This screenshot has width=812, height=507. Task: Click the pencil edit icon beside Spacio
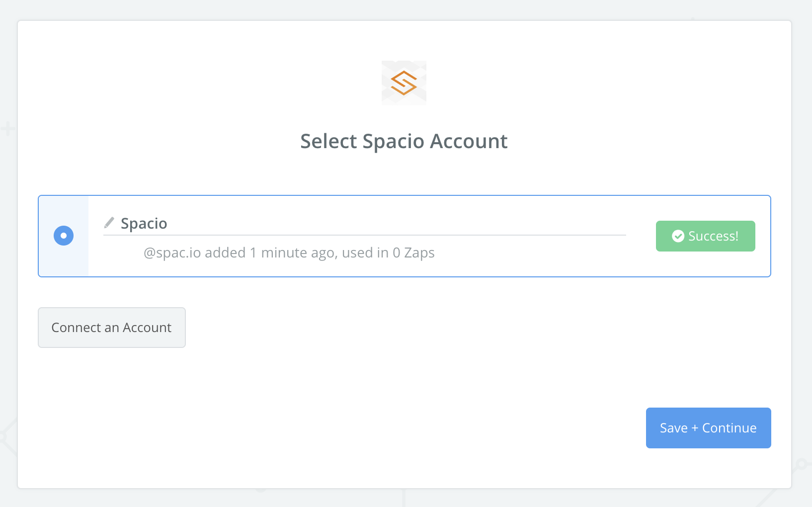click(109, 223)
